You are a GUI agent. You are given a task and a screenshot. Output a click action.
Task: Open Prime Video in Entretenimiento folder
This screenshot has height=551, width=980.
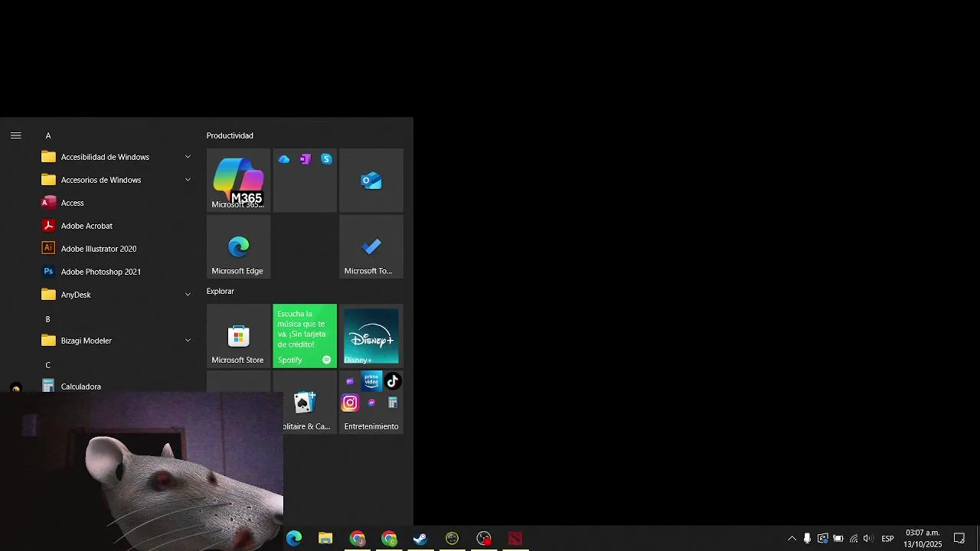tap(371, 381)
